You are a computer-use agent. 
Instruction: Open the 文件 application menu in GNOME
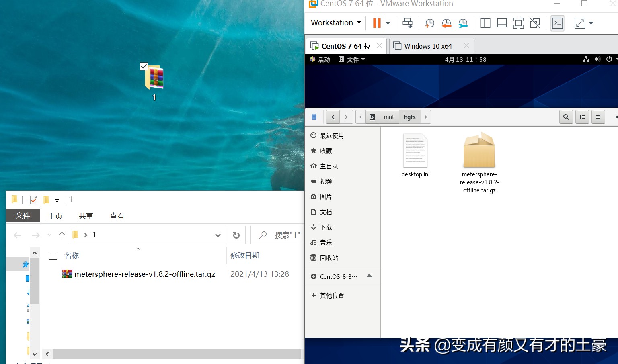tap(352, 59)
